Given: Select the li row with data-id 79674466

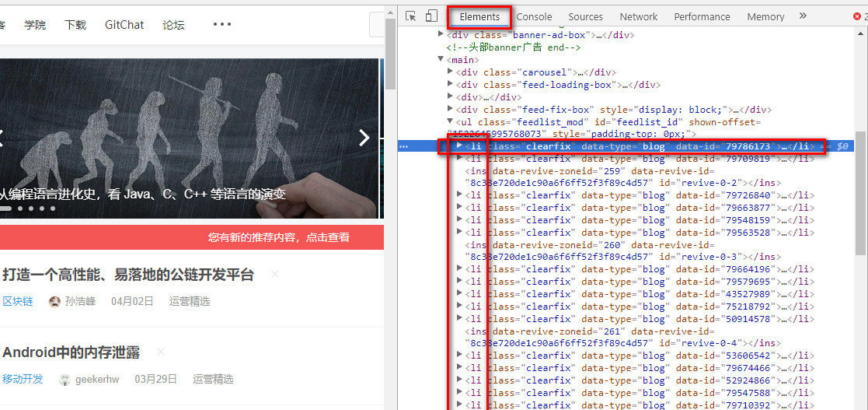Looking at the screenshot, I should [x=640, y=368].
